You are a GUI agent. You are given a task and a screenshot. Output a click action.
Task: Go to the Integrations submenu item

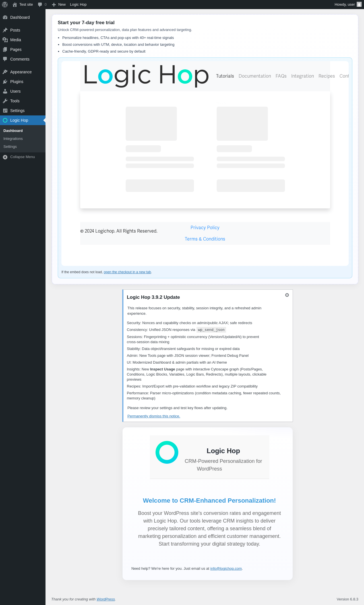pyautogui.click(x=13, y=139)
